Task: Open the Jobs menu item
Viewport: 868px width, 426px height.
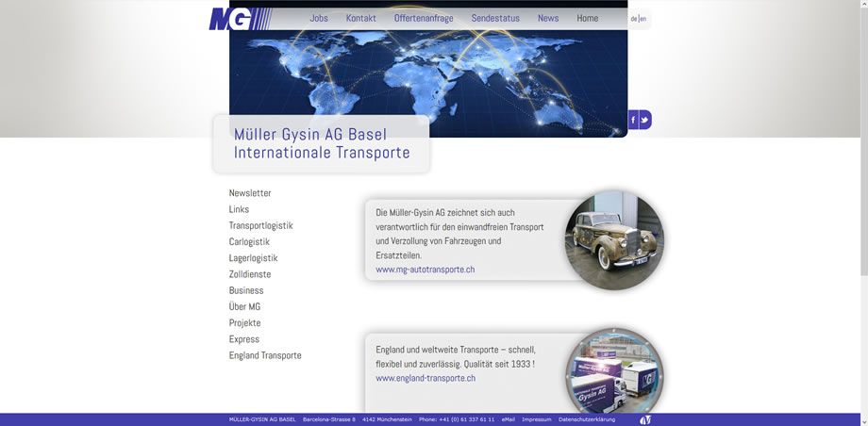Action: (x=319, y=18)
